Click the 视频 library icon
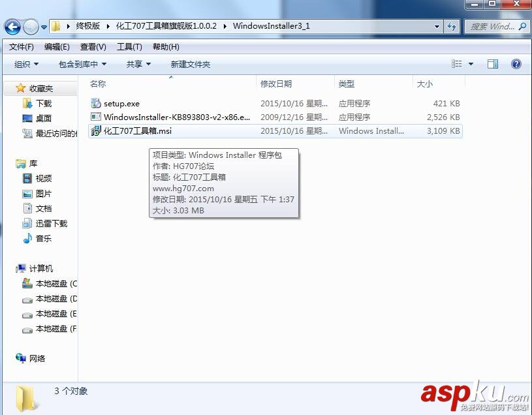This screenshot has height=415, width=532. point(27,178)
